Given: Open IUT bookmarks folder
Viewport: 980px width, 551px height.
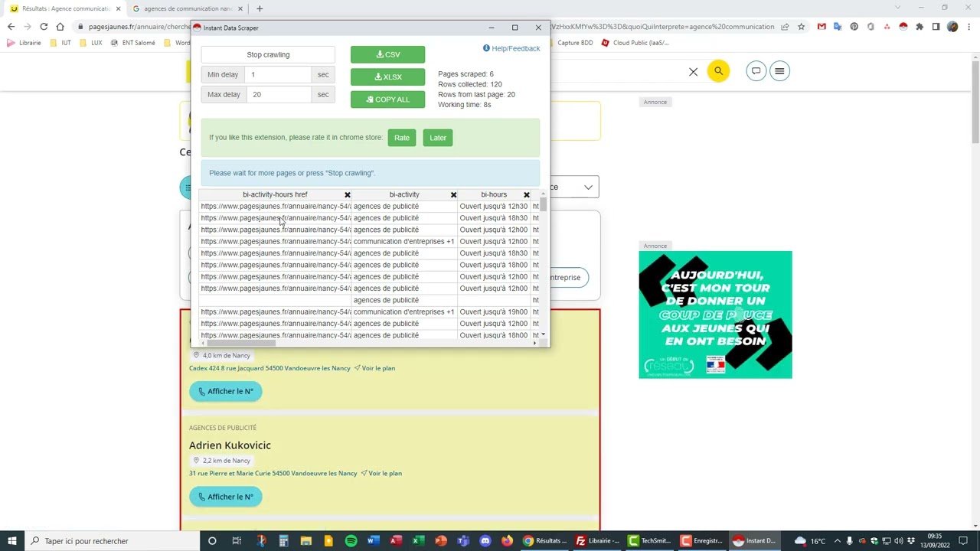Looking at the screenshot, I should (x=60, y=43).
